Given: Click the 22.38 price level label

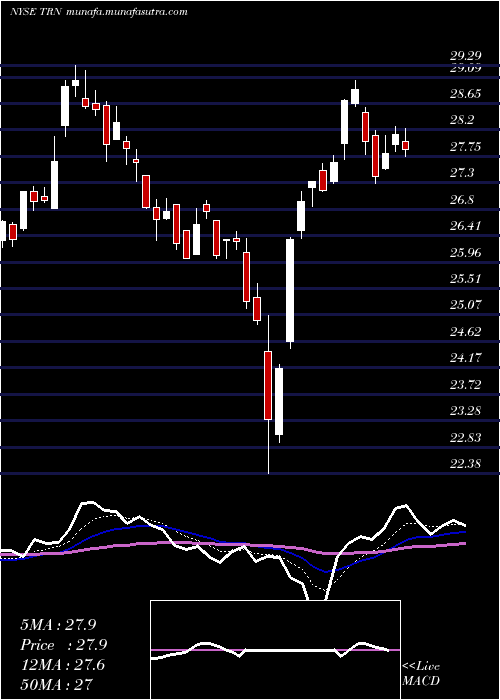Looking at the screenshot, I should (x=465, y=463).
